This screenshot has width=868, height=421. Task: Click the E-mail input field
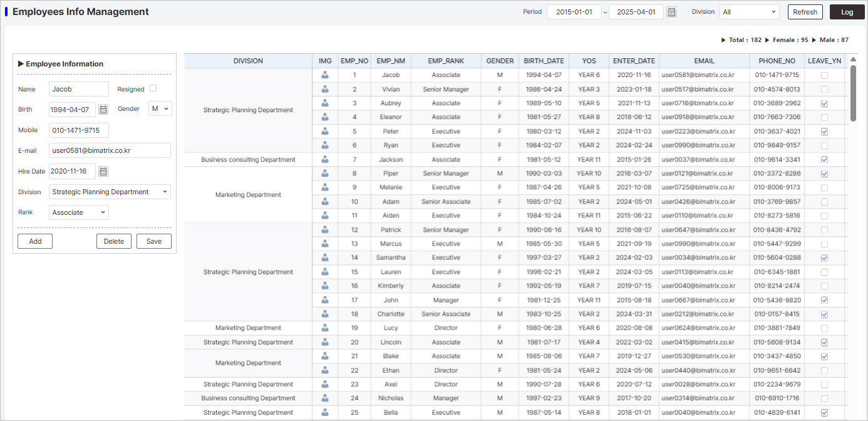click(110, 150)
